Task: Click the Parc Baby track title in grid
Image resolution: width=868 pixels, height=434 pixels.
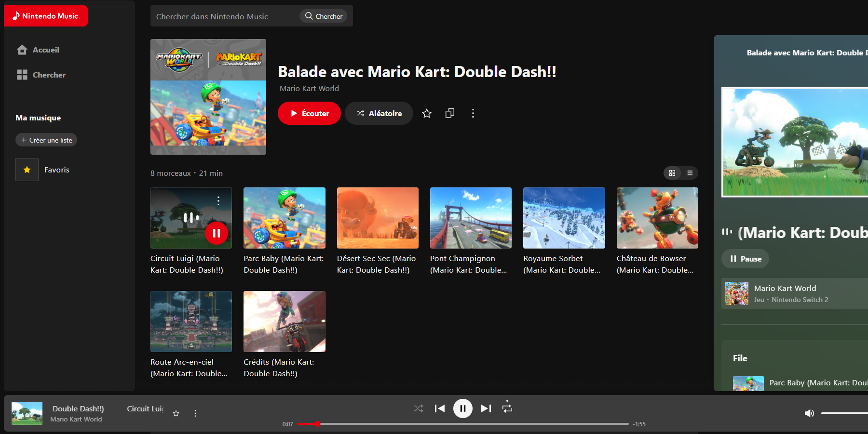Action: (284, 264)
